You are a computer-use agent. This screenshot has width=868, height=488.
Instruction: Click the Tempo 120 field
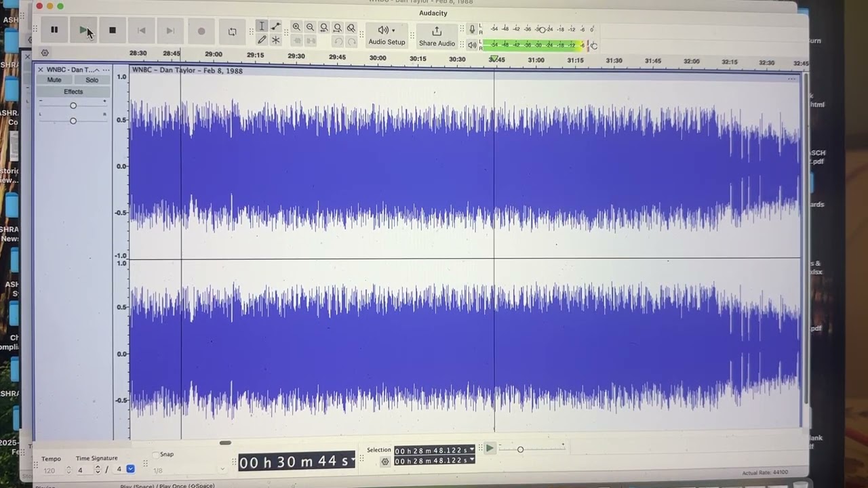53,470
